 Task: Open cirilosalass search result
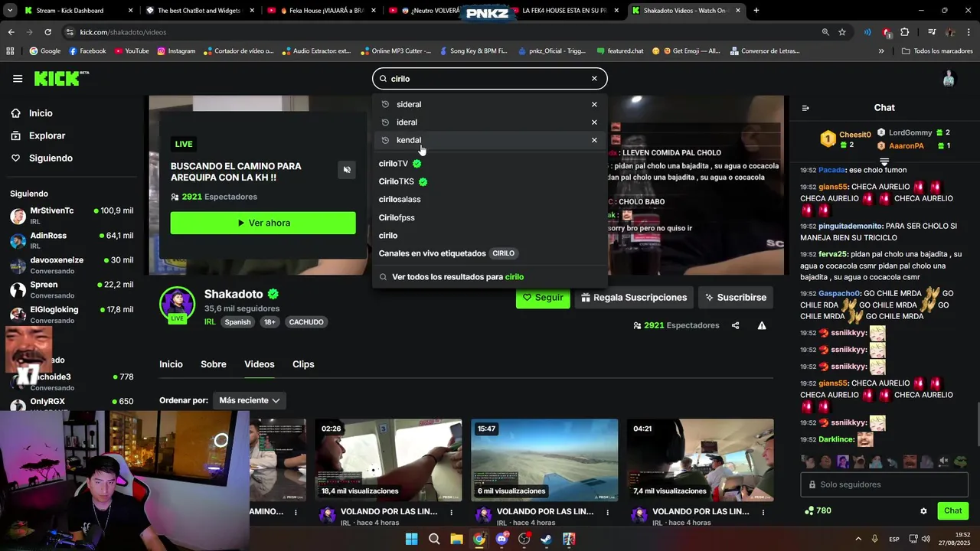(400, 199)
